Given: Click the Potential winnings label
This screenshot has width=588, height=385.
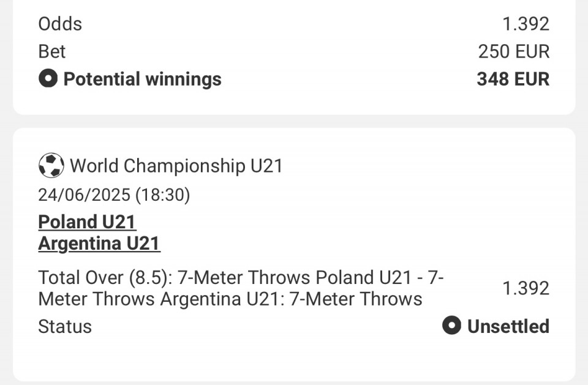Looking at the screenshot, I should [143, 80].
